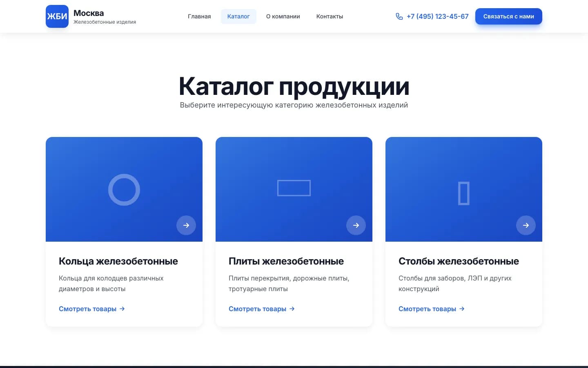Click the Плиты железобетонные heading

coord(286,261)
